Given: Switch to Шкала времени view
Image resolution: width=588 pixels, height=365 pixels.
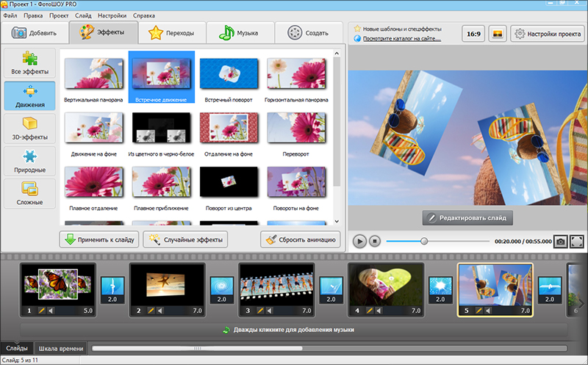Looking at the screenshot, I should tap(61, 349).
